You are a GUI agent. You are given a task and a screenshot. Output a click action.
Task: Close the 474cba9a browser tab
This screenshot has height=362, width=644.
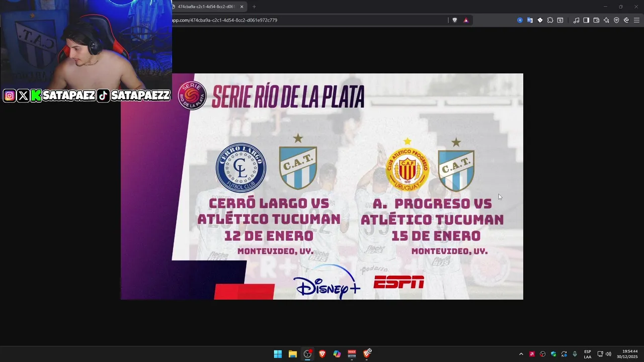click(x=242, y=7)
